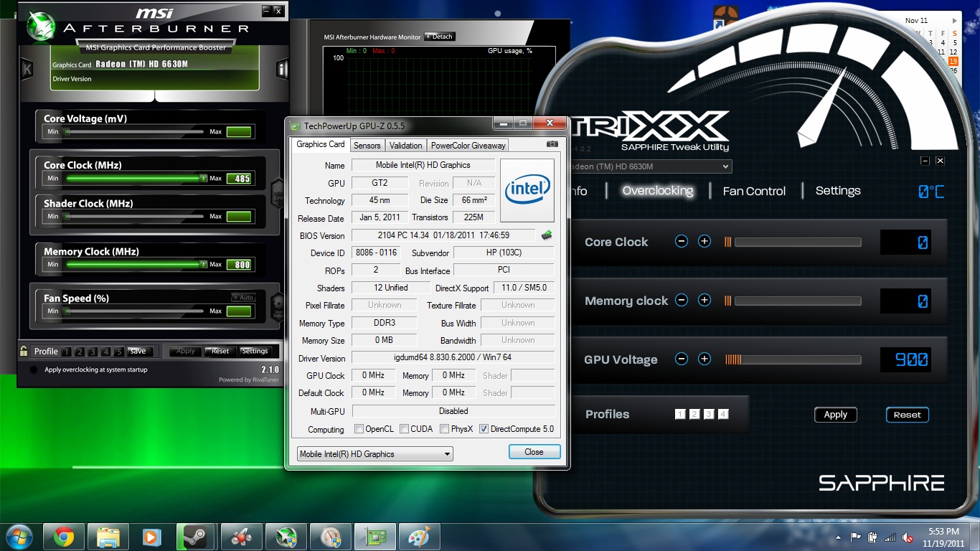980x551 pixels.
Task: Open the Windows Start orb
Action: tap(18, 537)
